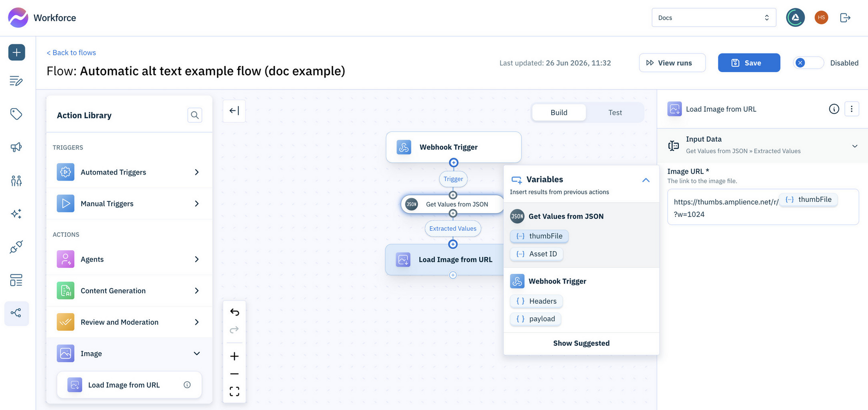Open the three-dot options menu
868x410 pixels.
click(x=852, y=109)
